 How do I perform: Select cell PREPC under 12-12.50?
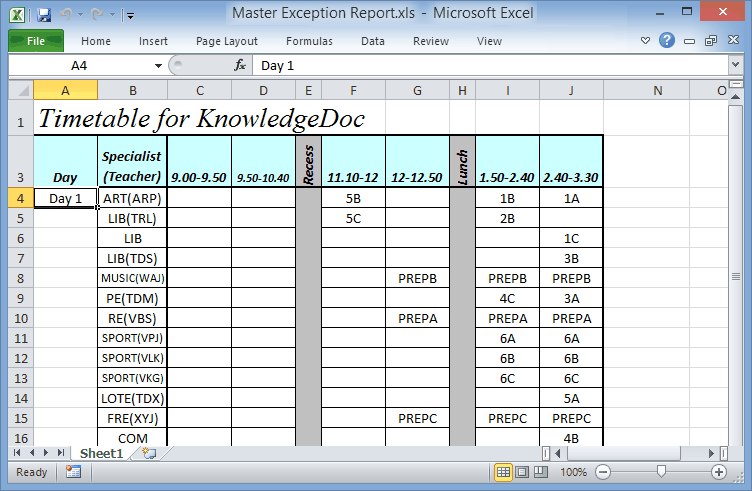417,418
